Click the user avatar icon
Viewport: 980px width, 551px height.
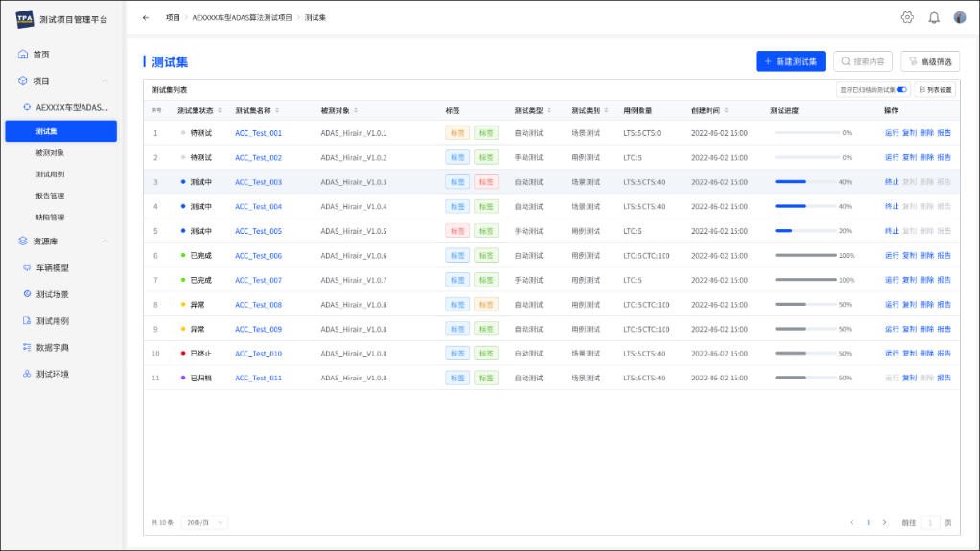pos(959,17)
